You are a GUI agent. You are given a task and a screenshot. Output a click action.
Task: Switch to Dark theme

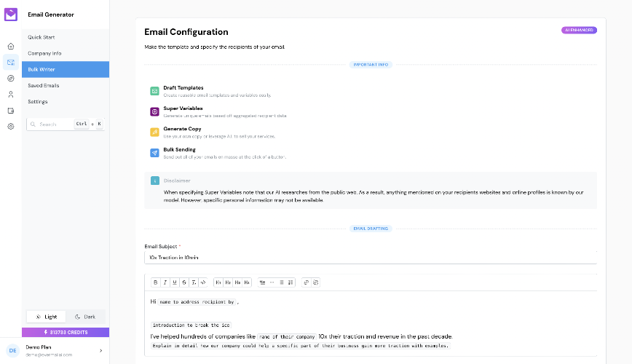(x=85, y=317)
